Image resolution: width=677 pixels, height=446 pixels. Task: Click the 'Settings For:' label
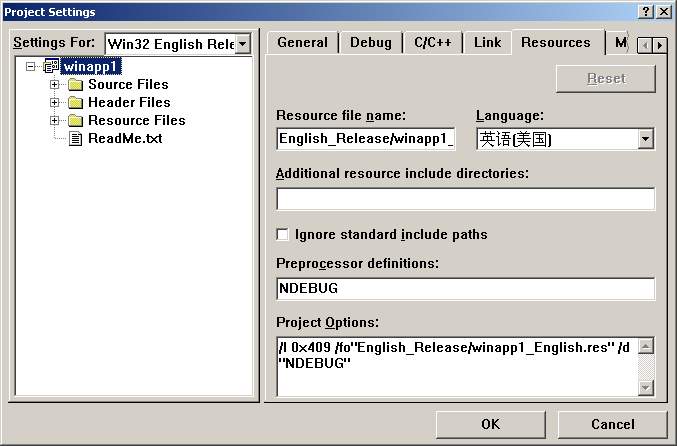(54, 43)
